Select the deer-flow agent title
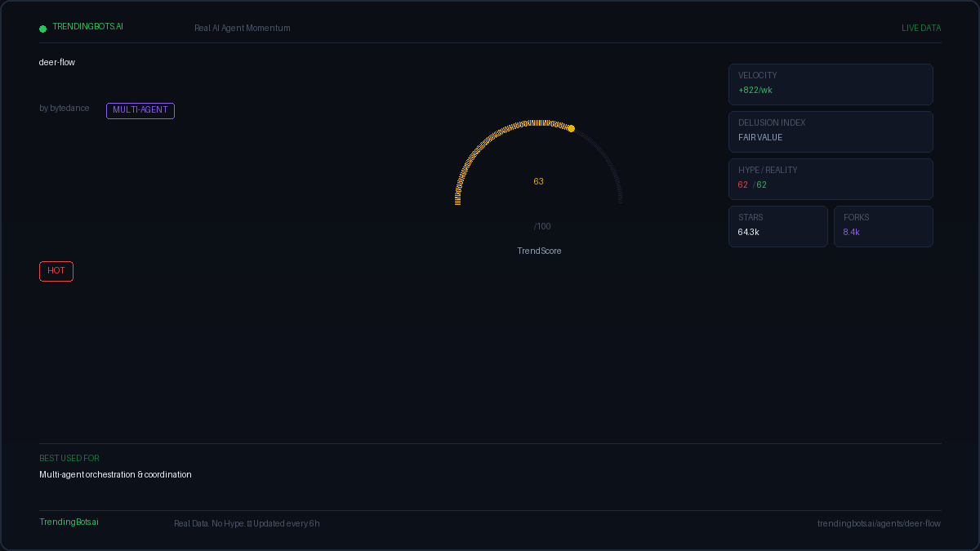The image size is (980, 551). pos(57,62)
